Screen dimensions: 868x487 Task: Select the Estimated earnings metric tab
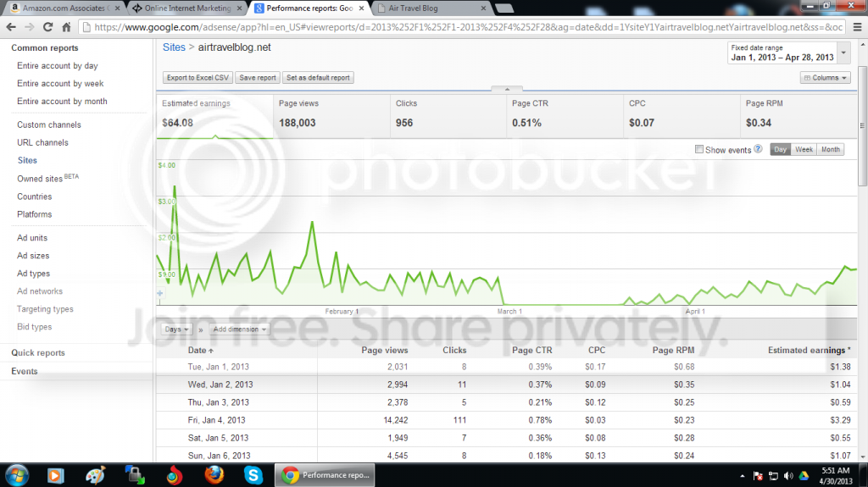[x=214, y=115]
